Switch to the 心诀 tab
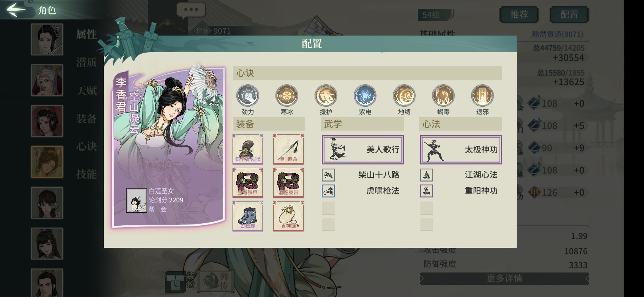The height and width of the screenshot is (297, 644). click(x=86, y=146)
